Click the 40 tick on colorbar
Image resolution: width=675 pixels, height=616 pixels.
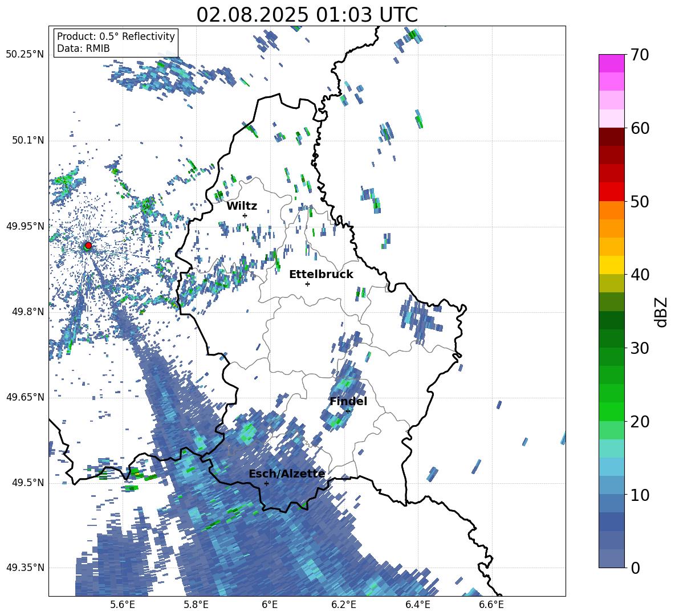[640, 275]
